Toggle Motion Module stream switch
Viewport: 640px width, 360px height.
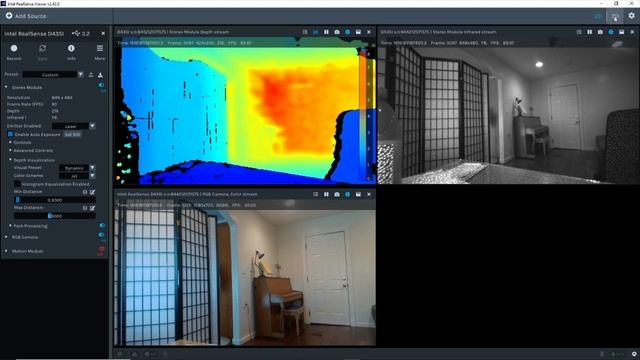(x=101, y=249)
